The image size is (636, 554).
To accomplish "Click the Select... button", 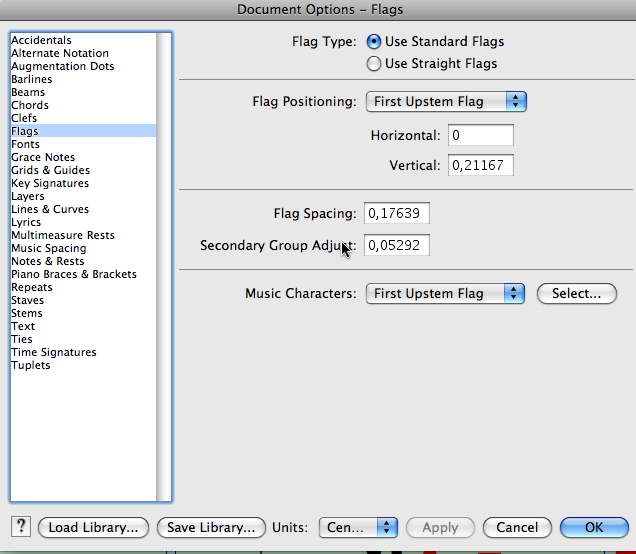I will 576,294.
